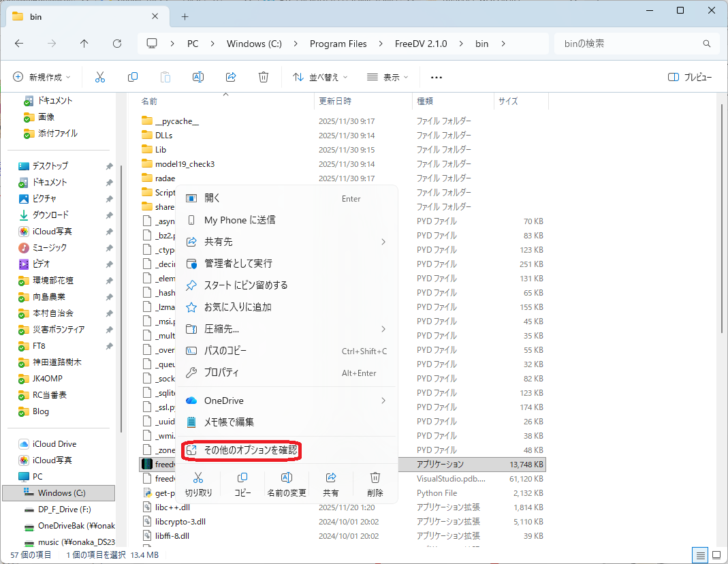This screenshot has height=564, width=728.
Task: Expand OneDrive submenu arrow
Action: pos(383,401)
